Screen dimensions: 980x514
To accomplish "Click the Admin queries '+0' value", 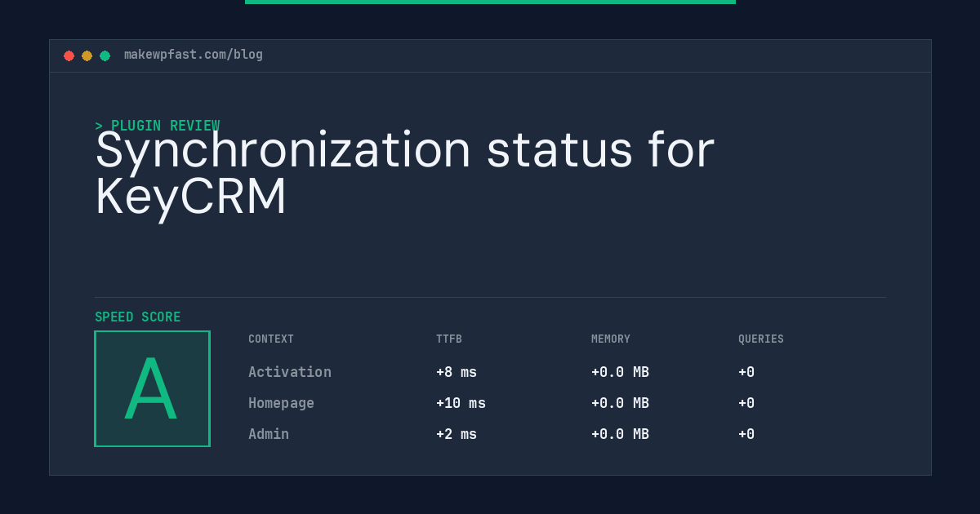I will coord(746,434).
